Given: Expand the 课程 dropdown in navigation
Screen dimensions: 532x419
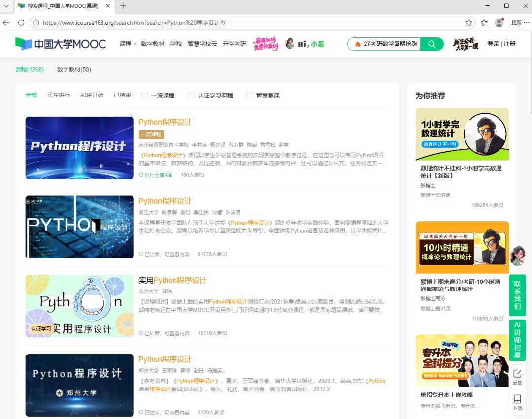Looking at the screenshot, I should tap(128, 44).
